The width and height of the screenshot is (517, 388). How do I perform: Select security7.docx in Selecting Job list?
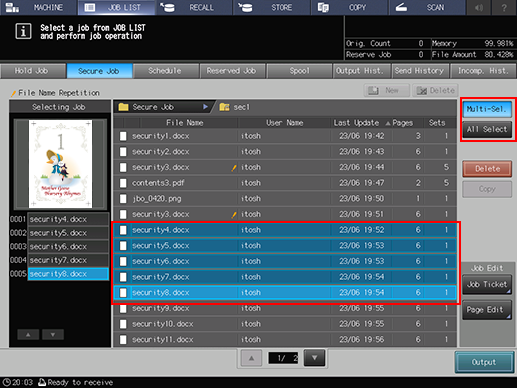click(x=68, y=260)
